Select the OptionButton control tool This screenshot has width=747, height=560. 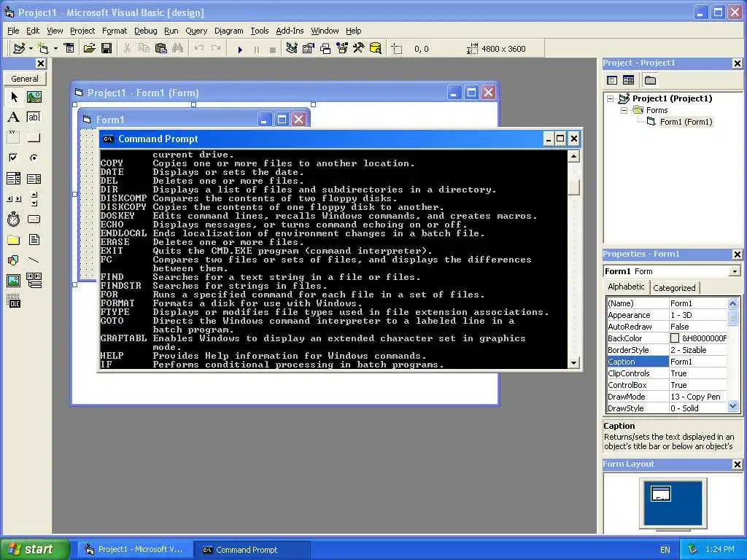point(34,157)
